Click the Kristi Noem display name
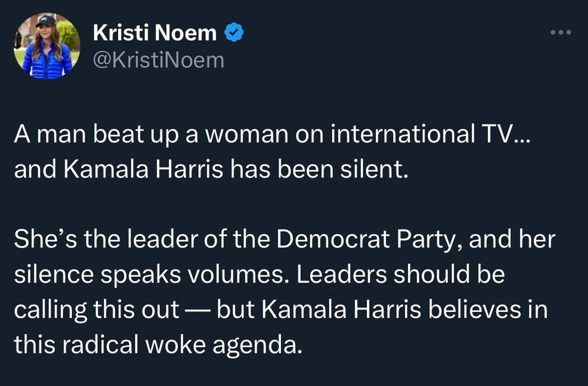The height and width of the screenshot is (386, 588). pyautogui.click(x=155, y=32)
